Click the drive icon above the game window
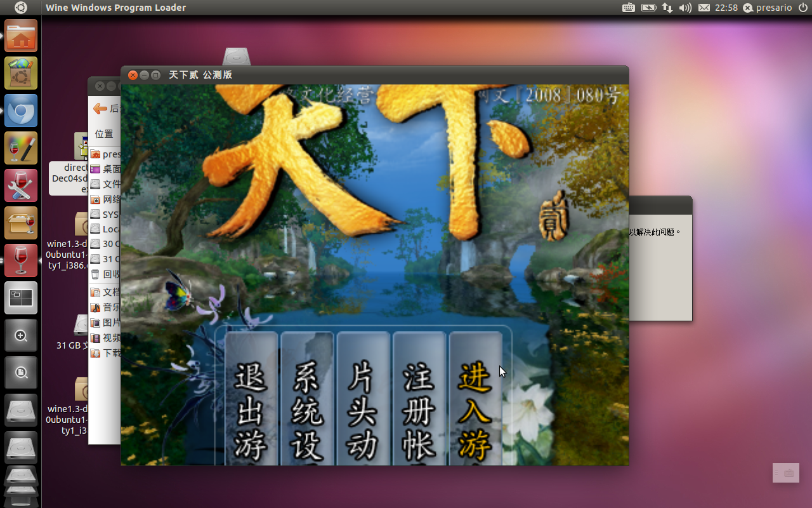812x508 pixels. [x=237, y=57]
